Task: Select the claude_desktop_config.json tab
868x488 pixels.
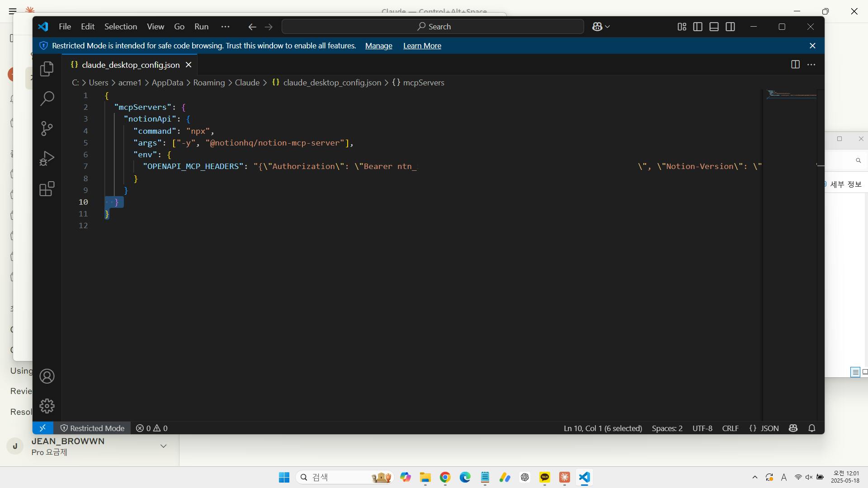Action: tap(130, 65)
